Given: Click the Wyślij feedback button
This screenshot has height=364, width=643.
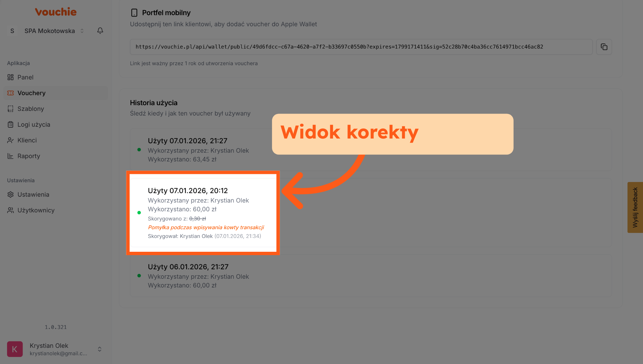Looking at the screenshot, I should [635, 207].
